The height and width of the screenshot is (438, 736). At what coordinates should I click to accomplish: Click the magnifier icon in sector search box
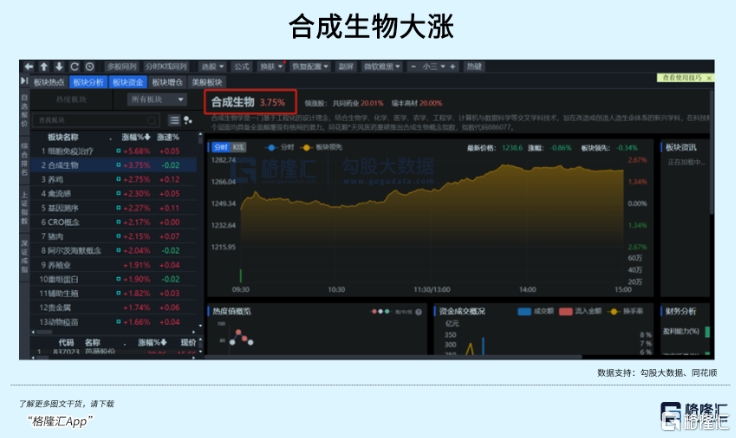(x=151, y=121)
